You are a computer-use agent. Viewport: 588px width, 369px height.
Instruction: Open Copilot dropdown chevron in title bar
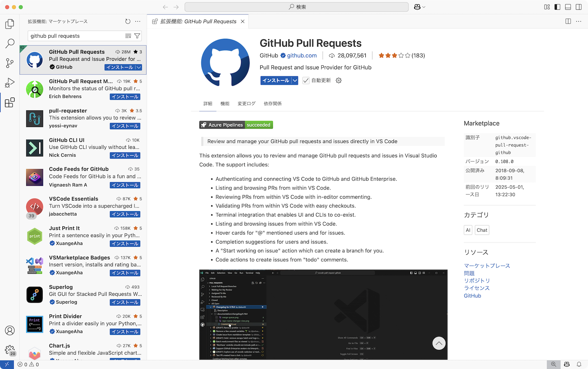click(424, 7)
